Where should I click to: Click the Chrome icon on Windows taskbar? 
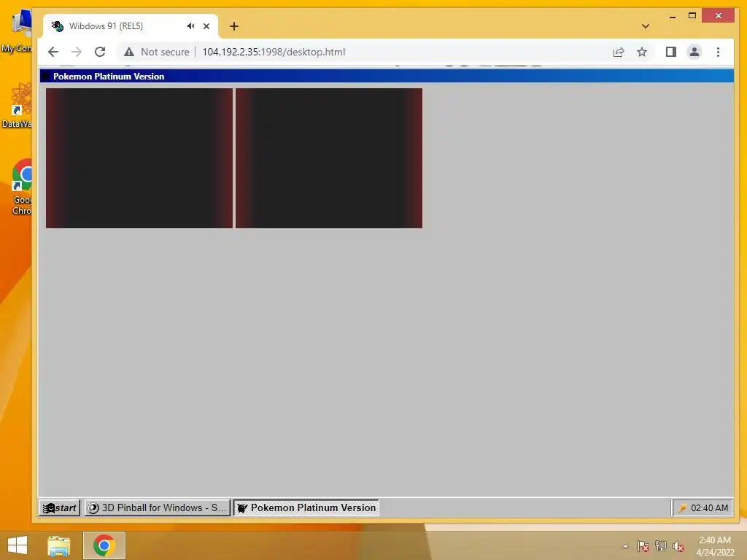coord(104,545)
